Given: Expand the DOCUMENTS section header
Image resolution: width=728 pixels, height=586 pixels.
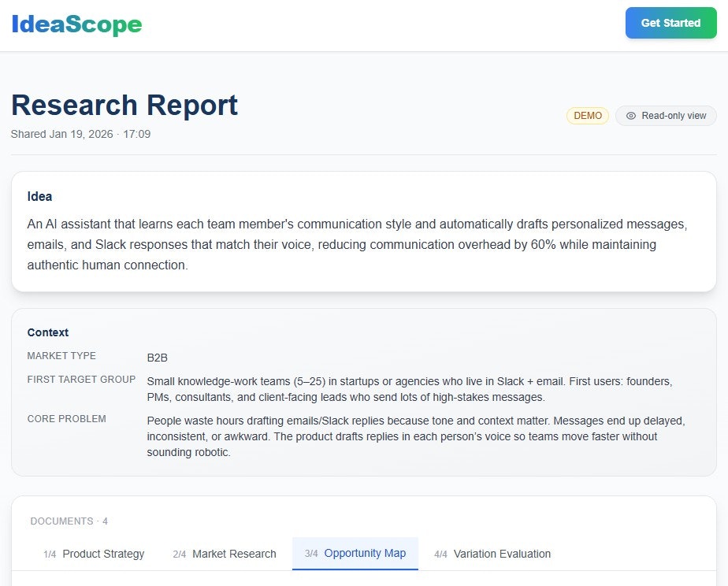Looking at the screenshot, I should (x=69, y=521).
